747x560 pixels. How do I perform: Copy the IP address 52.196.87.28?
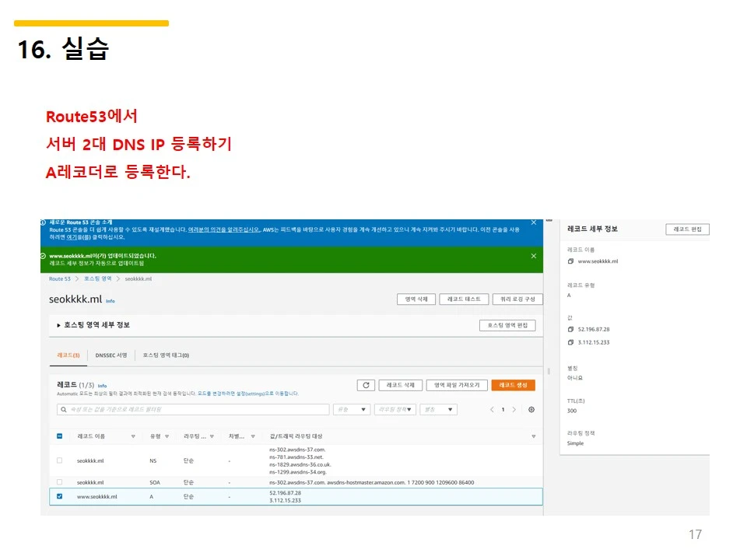(x=570, y=329)
